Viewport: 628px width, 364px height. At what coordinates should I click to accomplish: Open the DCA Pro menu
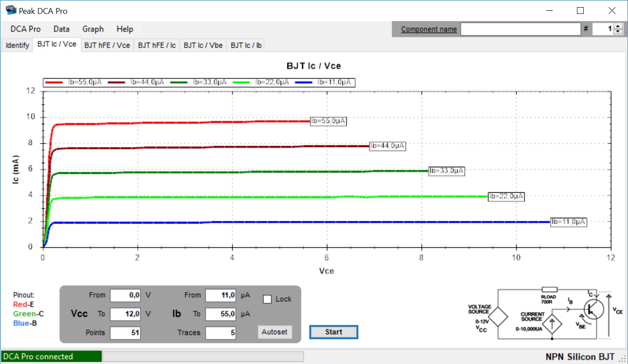click(26, 29)
